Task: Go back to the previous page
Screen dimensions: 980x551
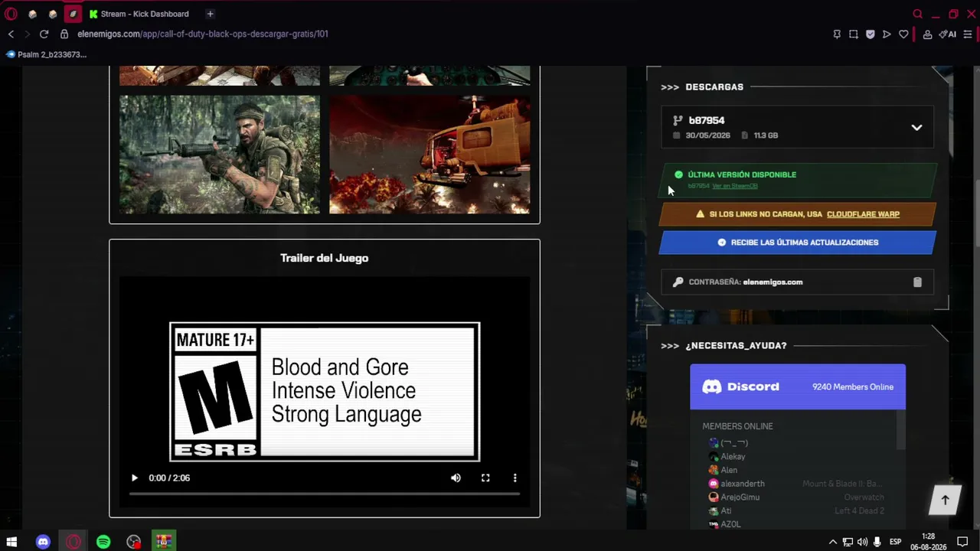Action: pyautogui.click(x=11, y=34)
